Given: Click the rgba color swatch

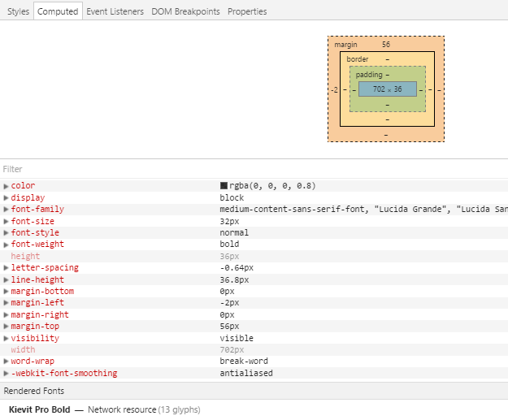Looking at the screenshot, I should (224, 186).
